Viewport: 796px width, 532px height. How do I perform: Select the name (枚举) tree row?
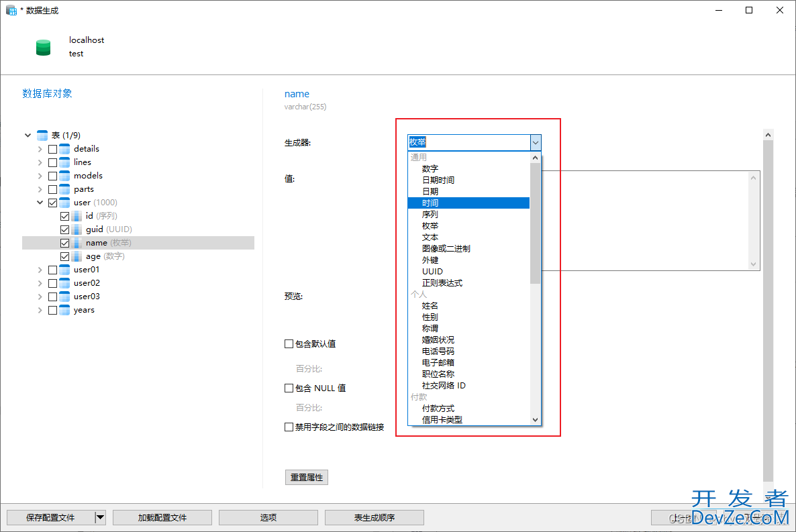[x=138, y=243]
